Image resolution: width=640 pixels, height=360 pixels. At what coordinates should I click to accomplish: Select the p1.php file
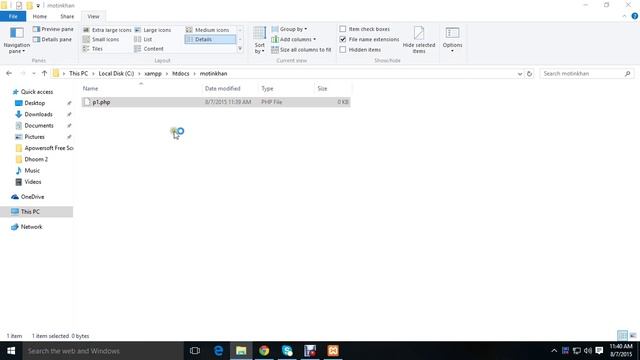pyautogui.click(x=216, y=102)
